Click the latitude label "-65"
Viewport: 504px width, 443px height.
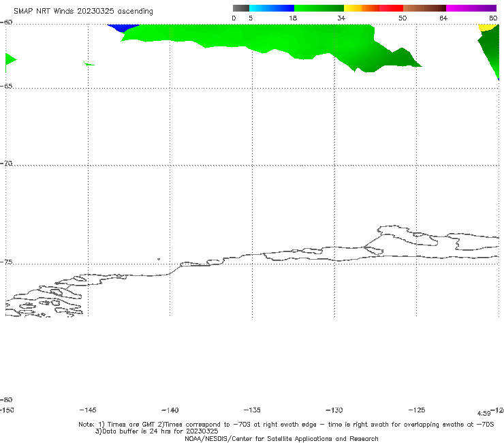pyautogui.click(x=6, y=86)
